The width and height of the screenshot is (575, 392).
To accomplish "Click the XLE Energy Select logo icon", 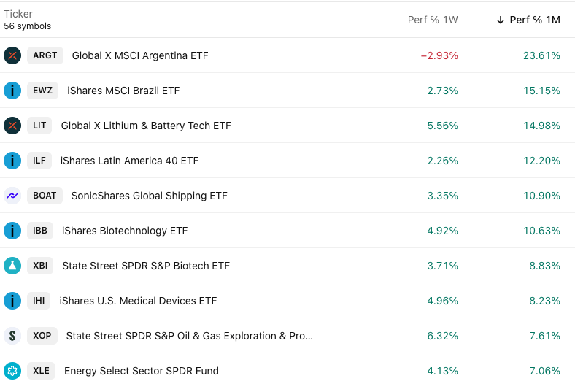I will pos(12,371).
